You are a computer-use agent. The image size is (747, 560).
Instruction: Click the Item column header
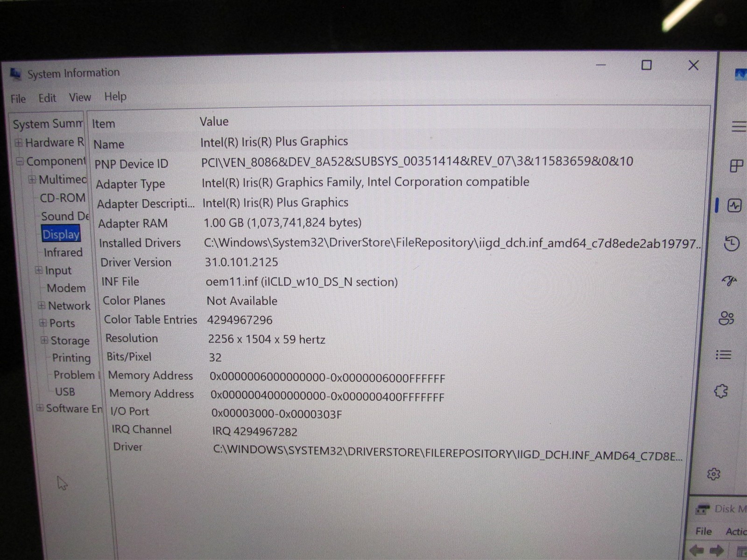pos(103,124)
